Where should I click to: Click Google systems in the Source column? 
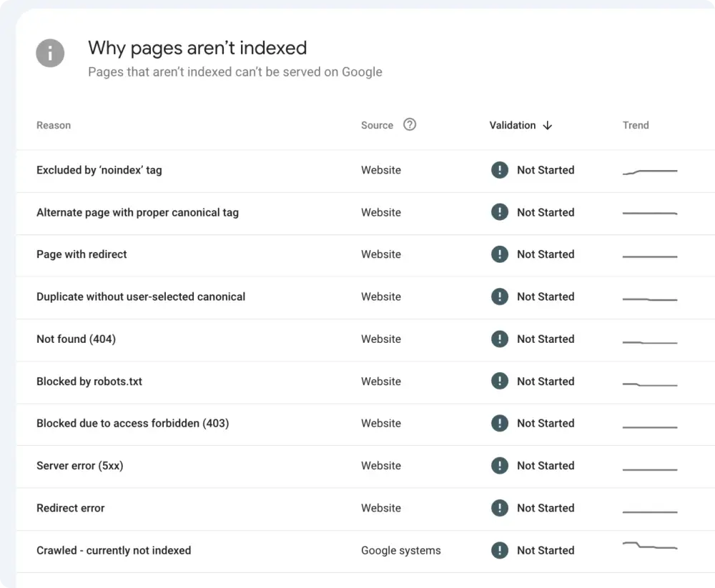coord(400,551)
